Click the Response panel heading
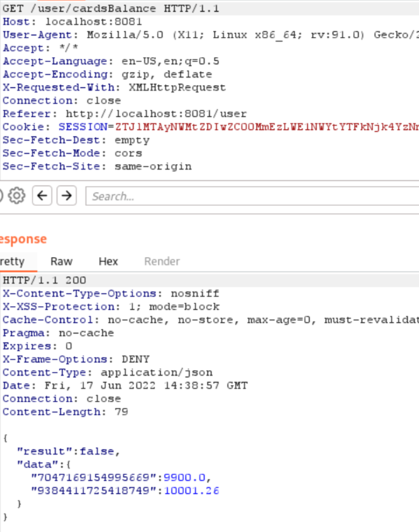The width and height of the screenshot is (419, 532). pyautogui.click(x=23, y=239)
